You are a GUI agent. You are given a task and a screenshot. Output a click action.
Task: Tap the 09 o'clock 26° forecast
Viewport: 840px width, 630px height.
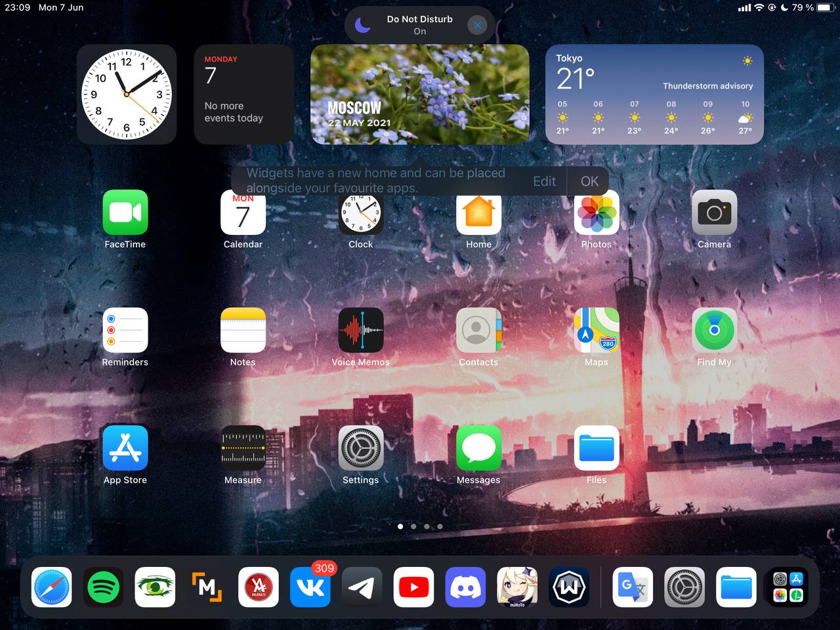708,117
